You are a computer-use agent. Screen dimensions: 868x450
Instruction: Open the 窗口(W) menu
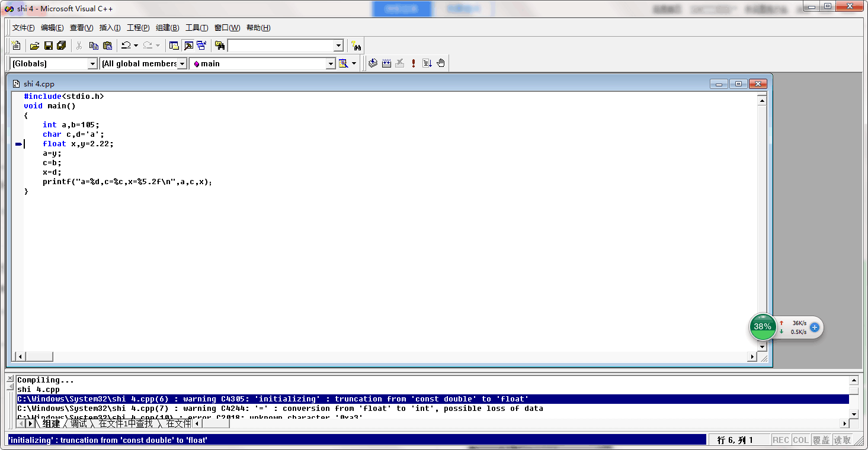click(x=227, y=28)
